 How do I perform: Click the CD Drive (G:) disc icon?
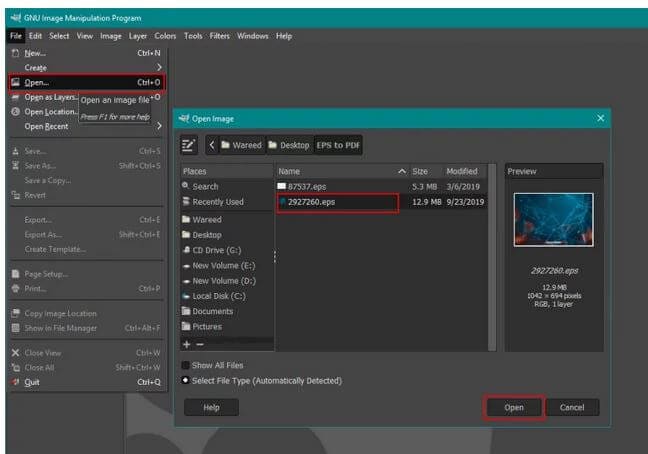tap(186, 250)
